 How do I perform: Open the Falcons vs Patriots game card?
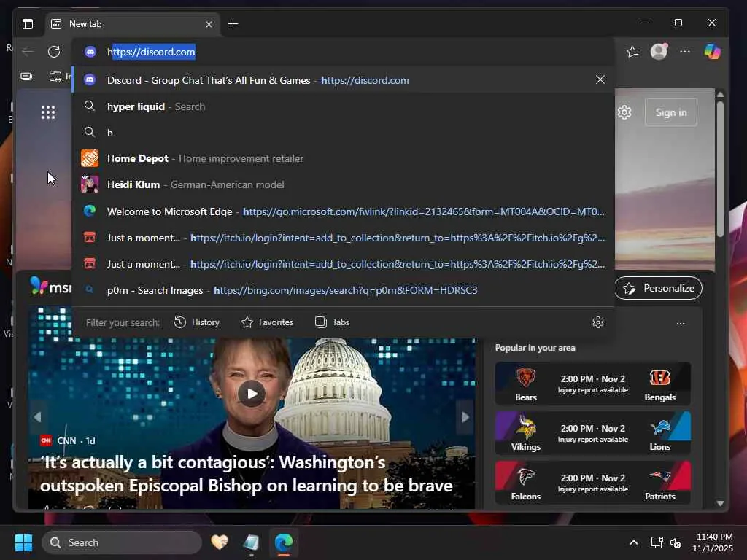pyautogui.click(x=592, y=483)
